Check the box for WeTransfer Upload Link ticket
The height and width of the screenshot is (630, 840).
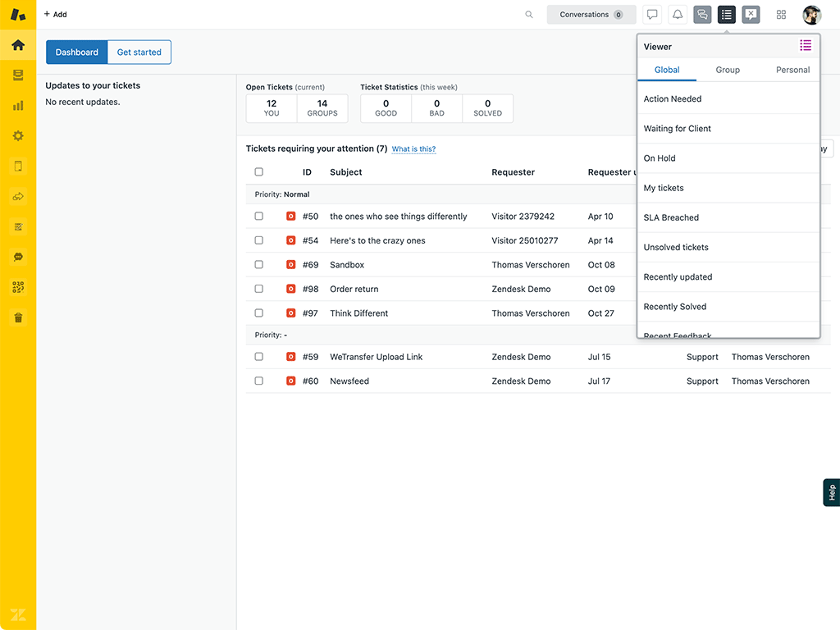click(x=258, y=356)
